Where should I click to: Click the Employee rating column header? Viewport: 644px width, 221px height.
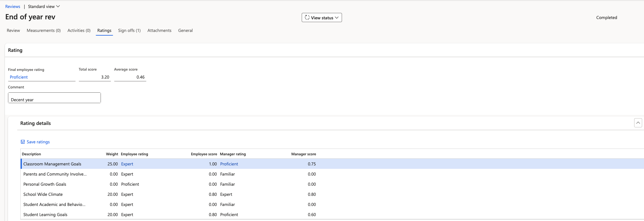pyautogui.click(x=134, y=154)
